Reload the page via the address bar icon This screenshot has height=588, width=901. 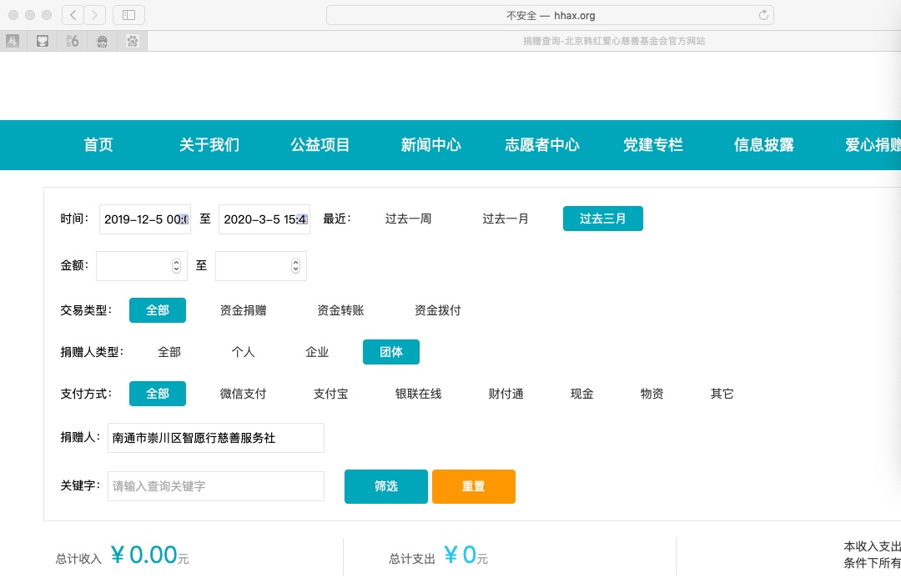point(763,15)
